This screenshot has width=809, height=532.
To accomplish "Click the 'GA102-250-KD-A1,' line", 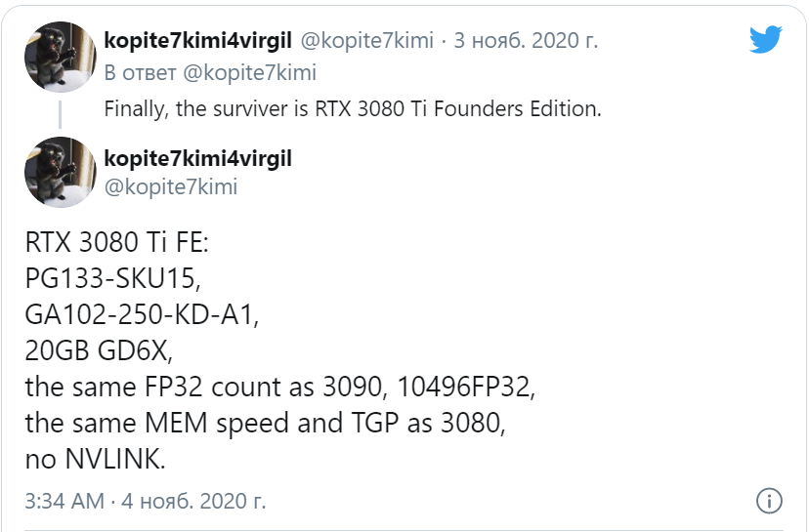I will tap(144, 315).
